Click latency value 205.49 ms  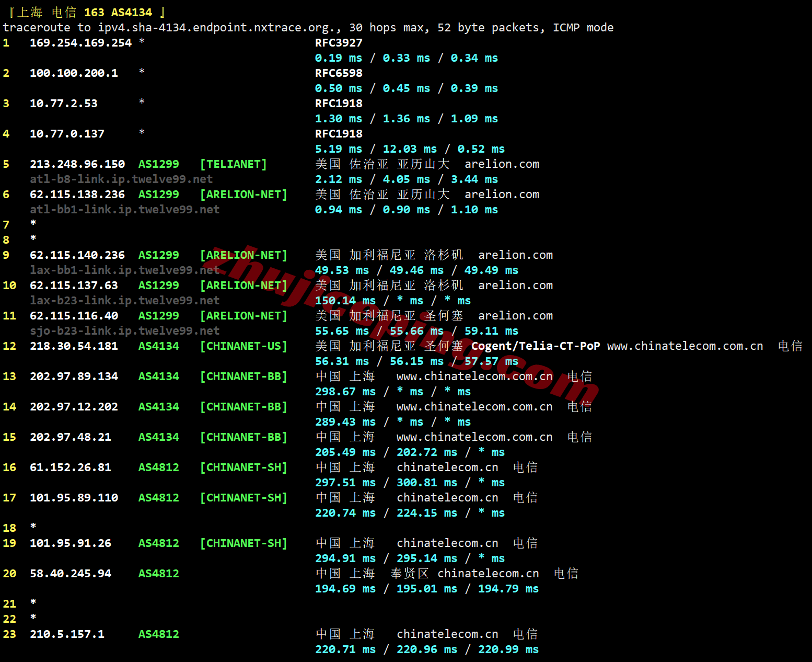click(345, 452)
